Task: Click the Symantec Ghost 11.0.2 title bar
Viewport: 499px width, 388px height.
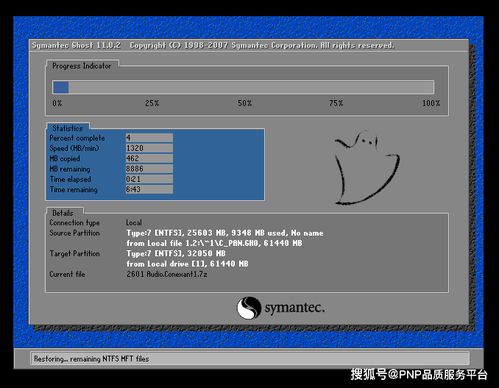Action: coord(249,45)
